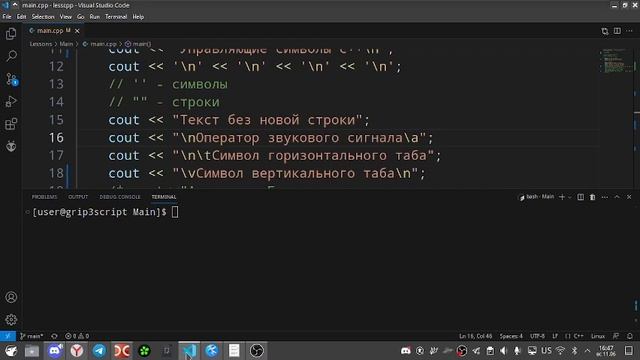Click the feedback icon in status bar

click(x=616, y=336)
